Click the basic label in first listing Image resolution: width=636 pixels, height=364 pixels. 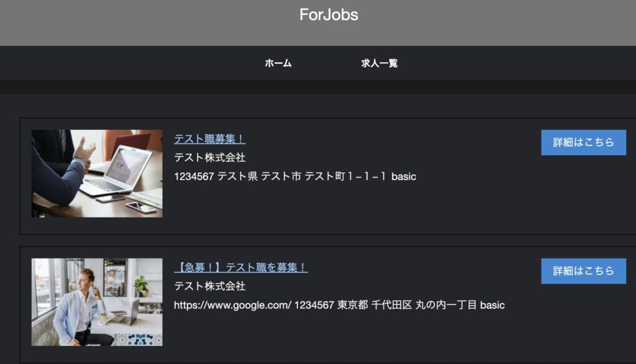[x=404, y=176]
